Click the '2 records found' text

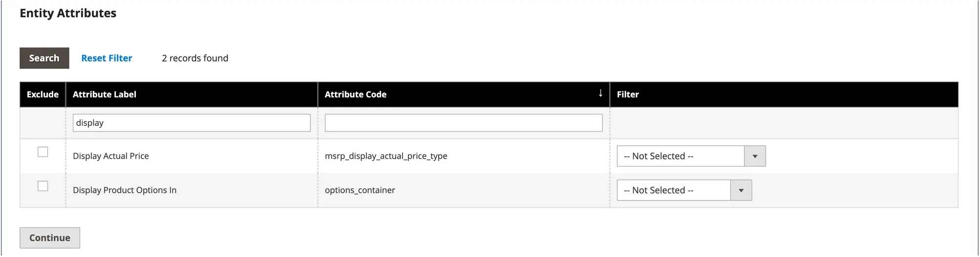coord(195,58)
